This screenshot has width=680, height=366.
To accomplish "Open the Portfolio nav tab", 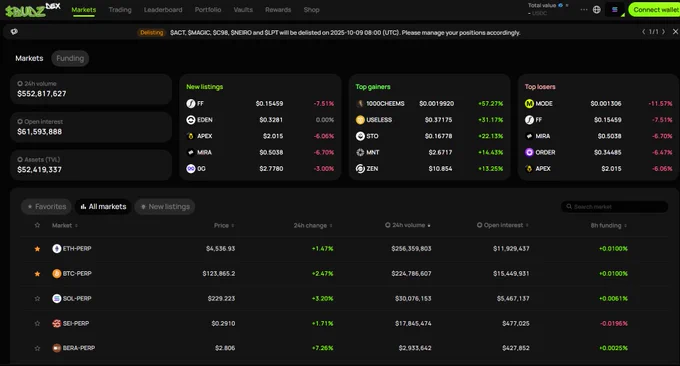I will (x=208, y=10).
